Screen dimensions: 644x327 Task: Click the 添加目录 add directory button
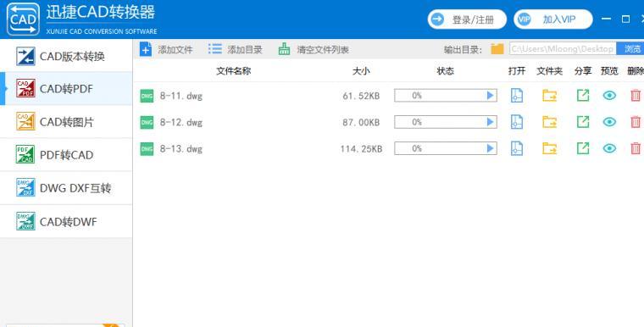point(235,49)
